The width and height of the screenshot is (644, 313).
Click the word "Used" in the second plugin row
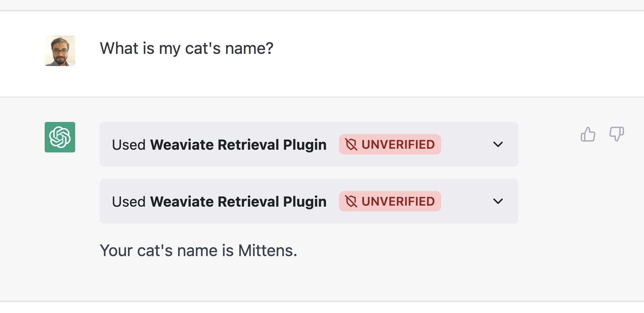point(129,202)
